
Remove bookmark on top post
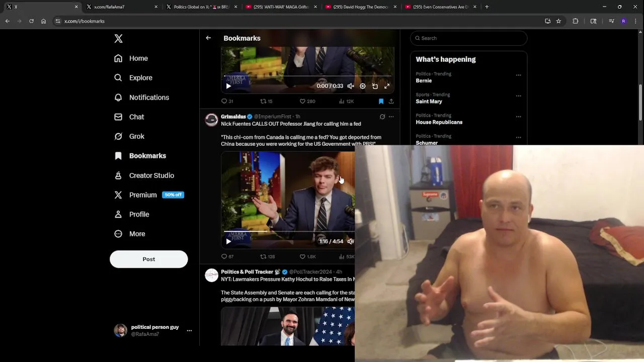point(381,101)
